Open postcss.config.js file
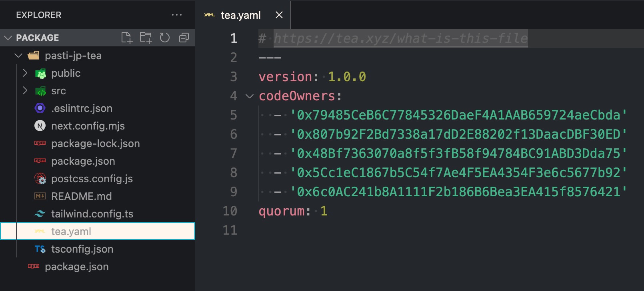The width and height of the screenshot is (644, 291). pos(92,179)
